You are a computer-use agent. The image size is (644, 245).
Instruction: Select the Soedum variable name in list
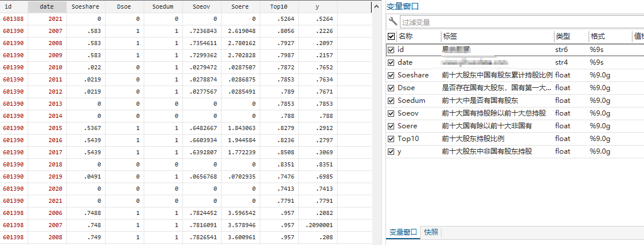click(x=411, y=101)
